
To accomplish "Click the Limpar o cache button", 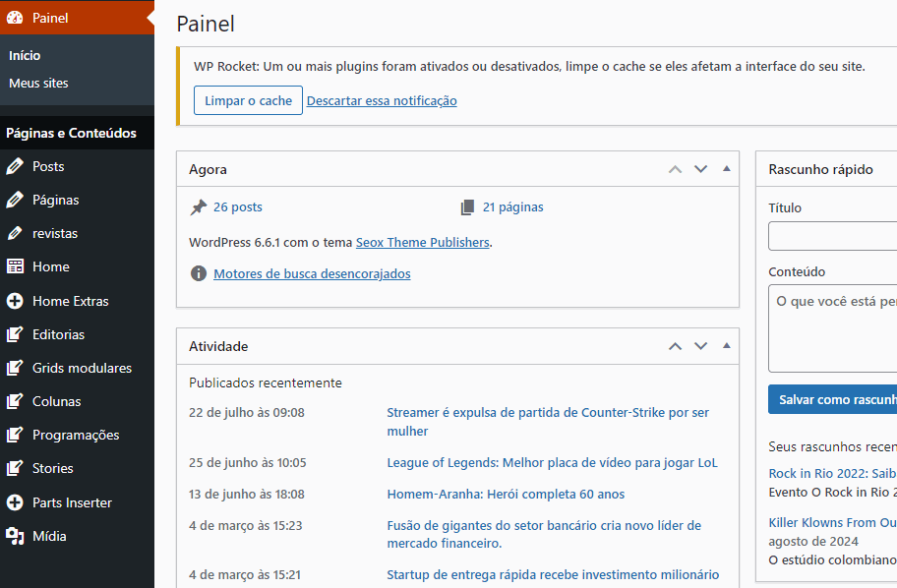I will [x=248, y=100].
